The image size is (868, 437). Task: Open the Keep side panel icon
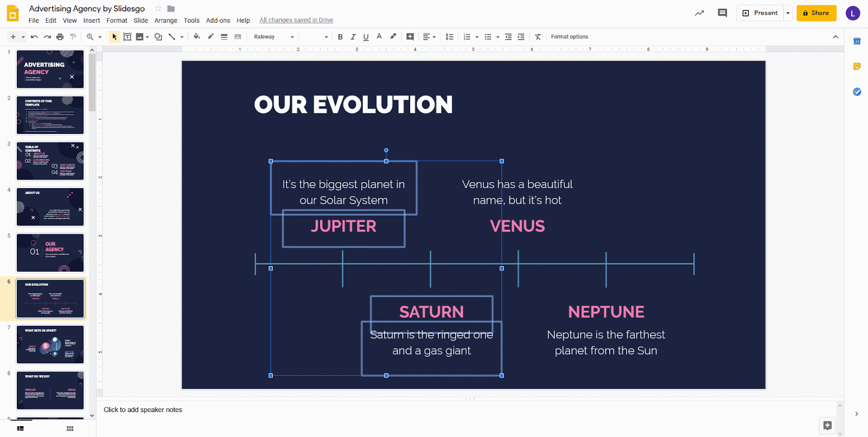point(857,67)
